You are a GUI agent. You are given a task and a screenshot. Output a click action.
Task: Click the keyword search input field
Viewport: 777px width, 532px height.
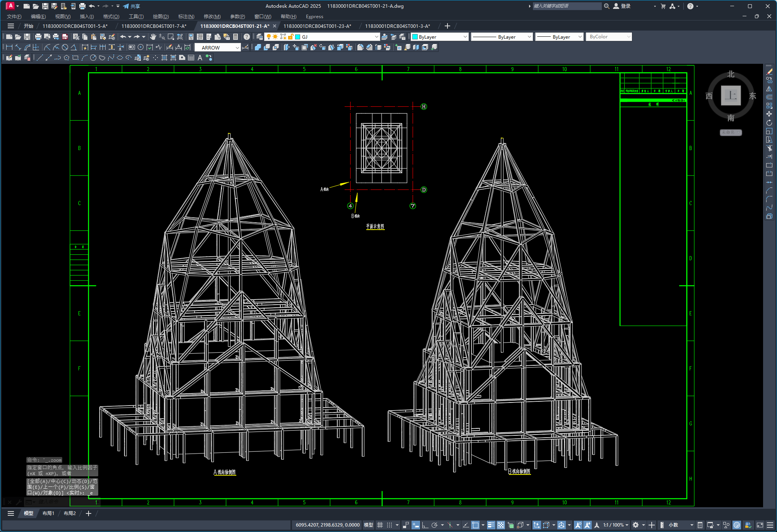point(566,6)
